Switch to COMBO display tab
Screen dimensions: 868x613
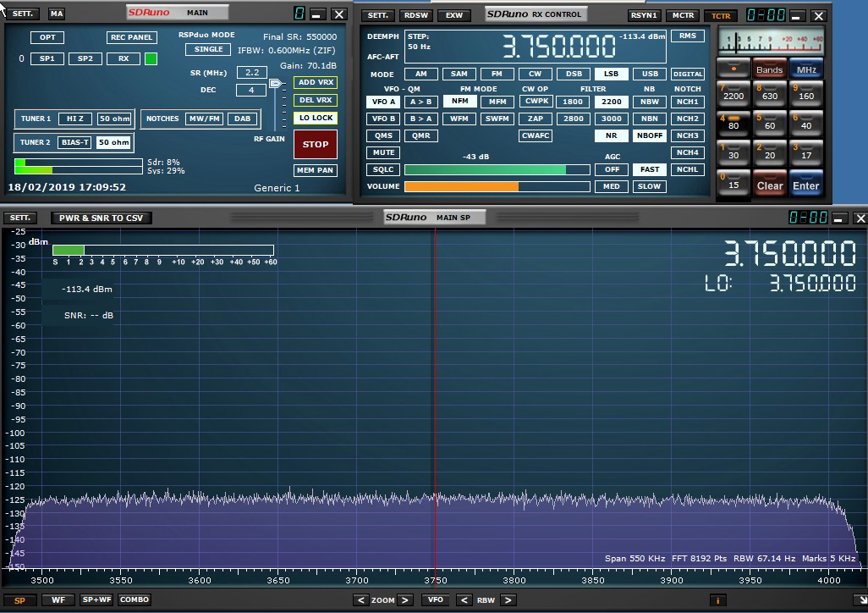click(x=135, y=599)
